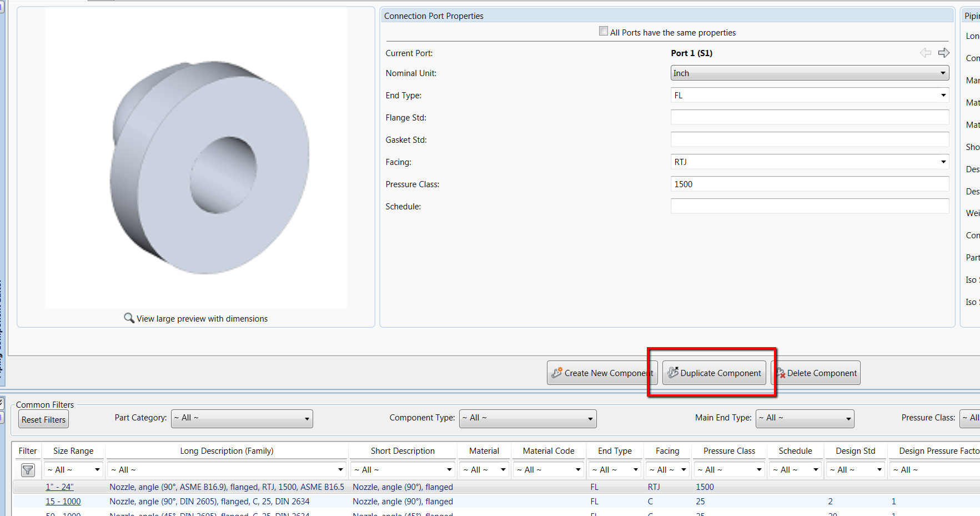Open the Facing dropdown showing RTJ

810,162
